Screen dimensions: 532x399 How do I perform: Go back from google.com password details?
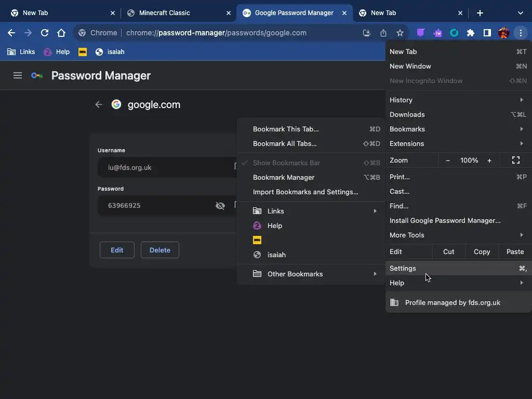tap(99, 104)
